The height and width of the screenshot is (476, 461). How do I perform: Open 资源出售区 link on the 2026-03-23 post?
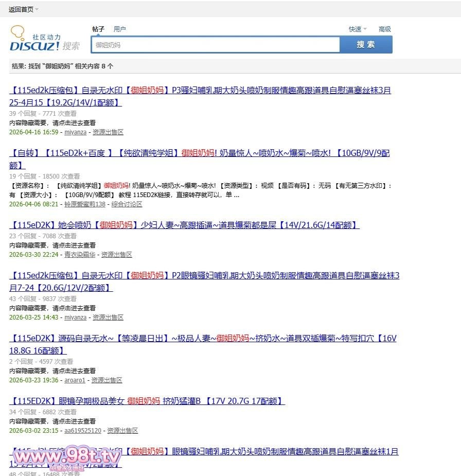click(x=107, y=380)
